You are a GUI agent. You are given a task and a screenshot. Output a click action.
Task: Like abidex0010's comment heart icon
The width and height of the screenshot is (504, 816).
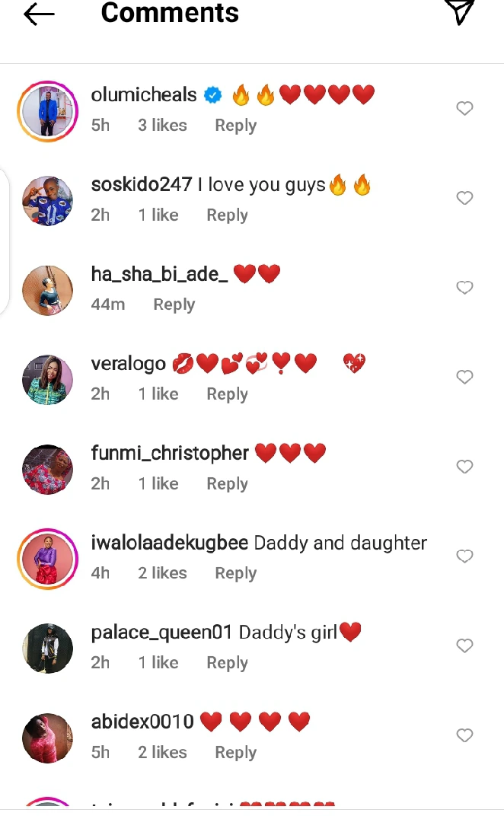(x=464, y=735)
